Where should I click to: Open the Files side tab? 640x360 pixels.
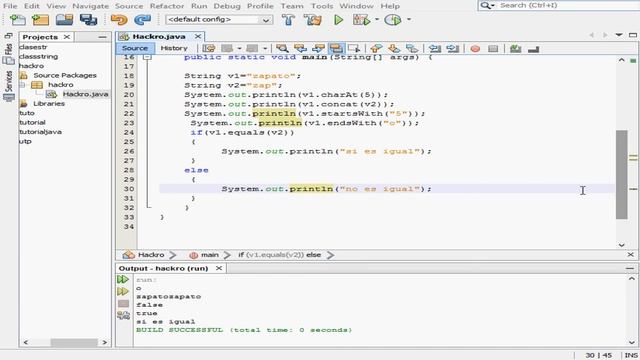(x=9, y=54)
